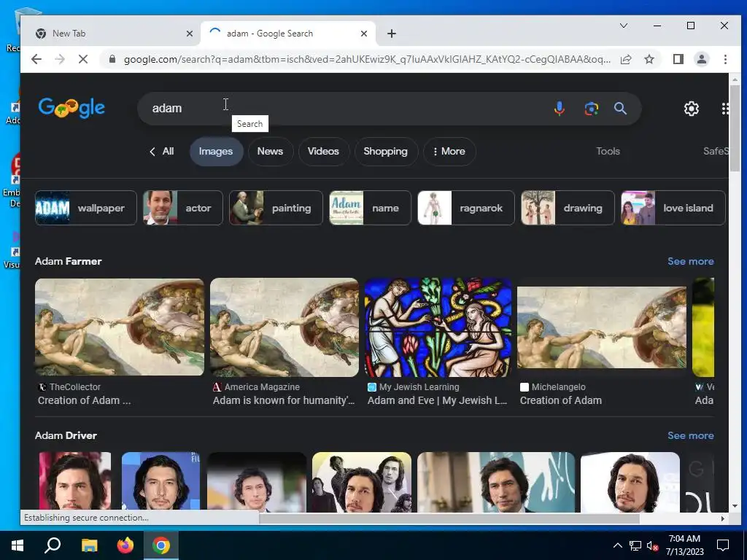The height and width of the screenshot is (560, 747).
Task: Switch to the Shopping tab
Action: 385,152
